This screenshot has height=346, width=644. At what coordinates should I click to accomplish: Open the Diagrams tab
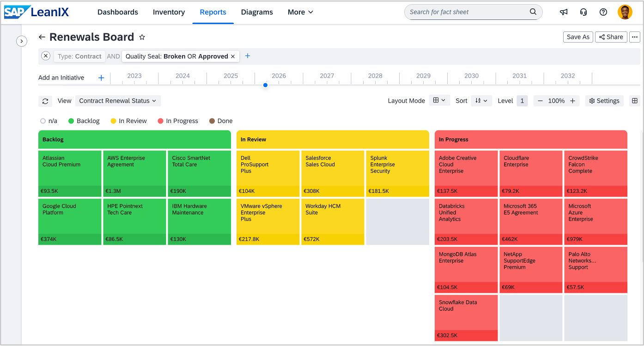click(x=257, y=12)
